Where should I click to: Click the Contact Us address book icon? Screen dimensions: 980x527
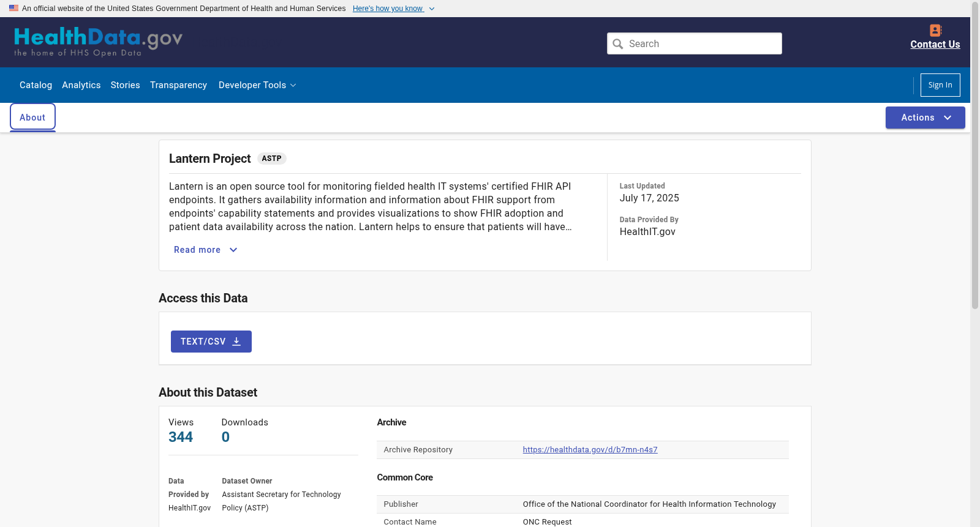point(935,30)
